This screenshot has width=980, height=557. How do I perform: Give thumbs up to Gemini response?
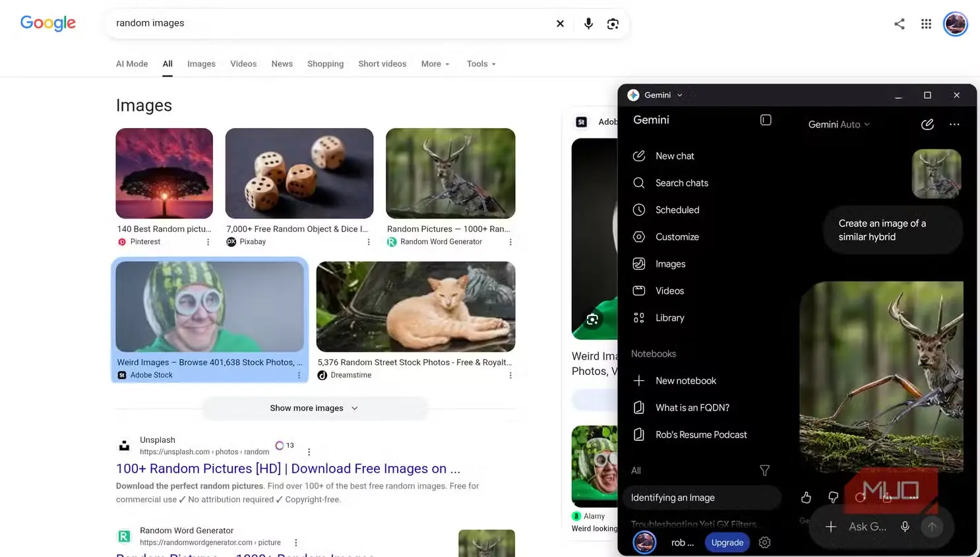pyautogui.click(x=806, y=498)
